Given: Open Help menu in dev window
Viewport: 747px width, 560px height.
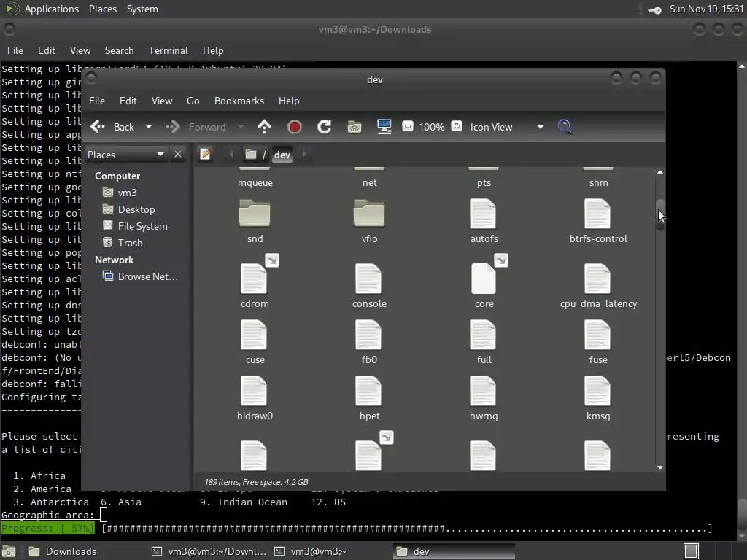Looking at the screenshot, I should (289, 101).
